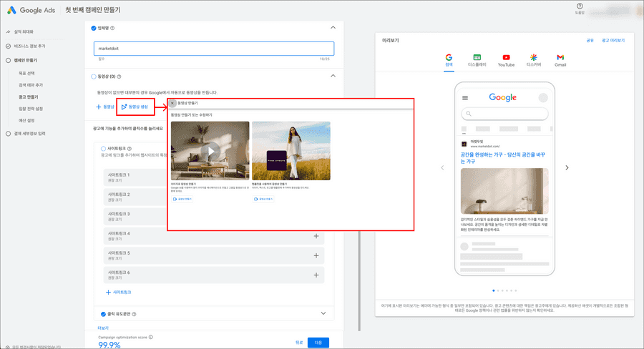Click ad image in phone preview

coord(504,191)
